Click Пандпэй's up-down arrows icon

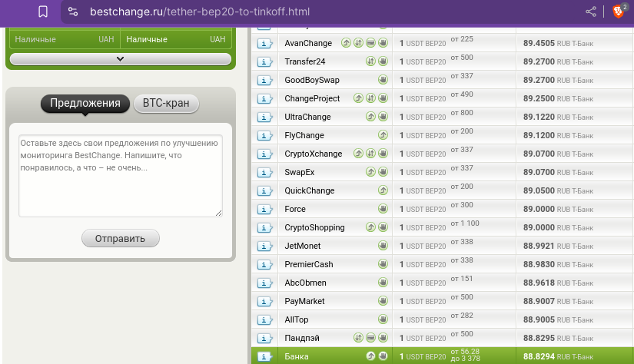[358, 337]
